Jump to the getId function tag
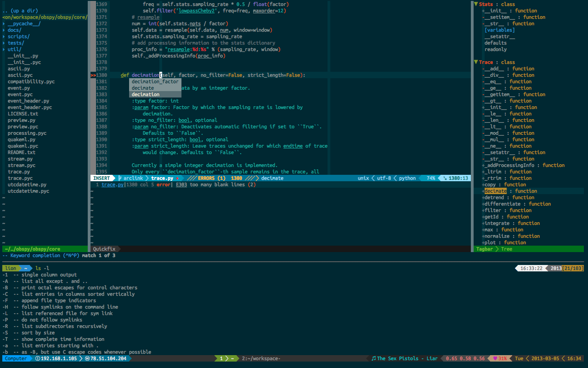 (x=492, y=217)
